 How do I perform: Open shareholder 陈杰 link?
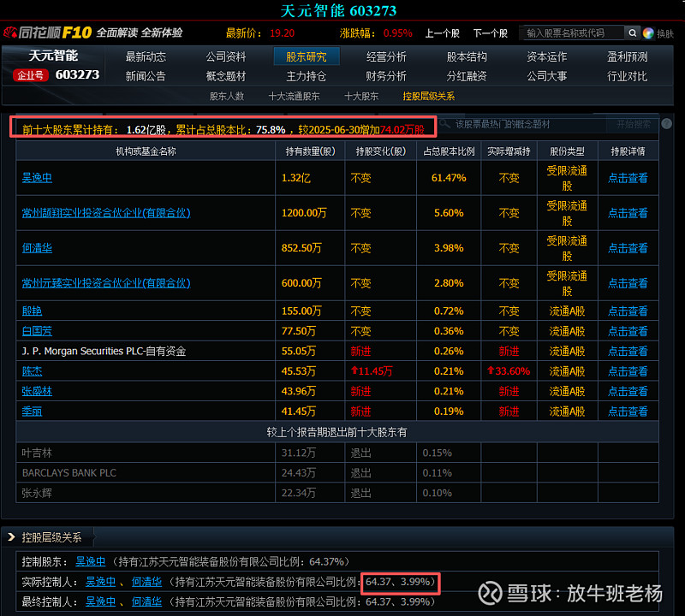(32, 371)
